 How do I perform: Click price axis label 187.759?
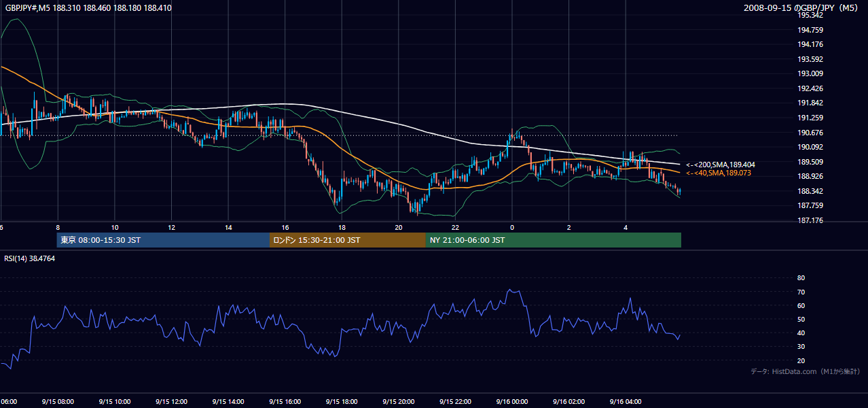(x=810, y=206)
